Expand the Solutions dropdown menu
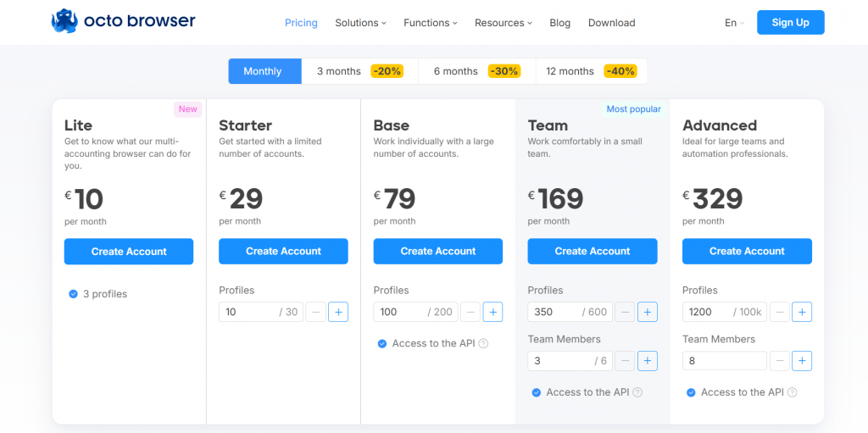Screen dimensions: 868x433 coord(360,23)
